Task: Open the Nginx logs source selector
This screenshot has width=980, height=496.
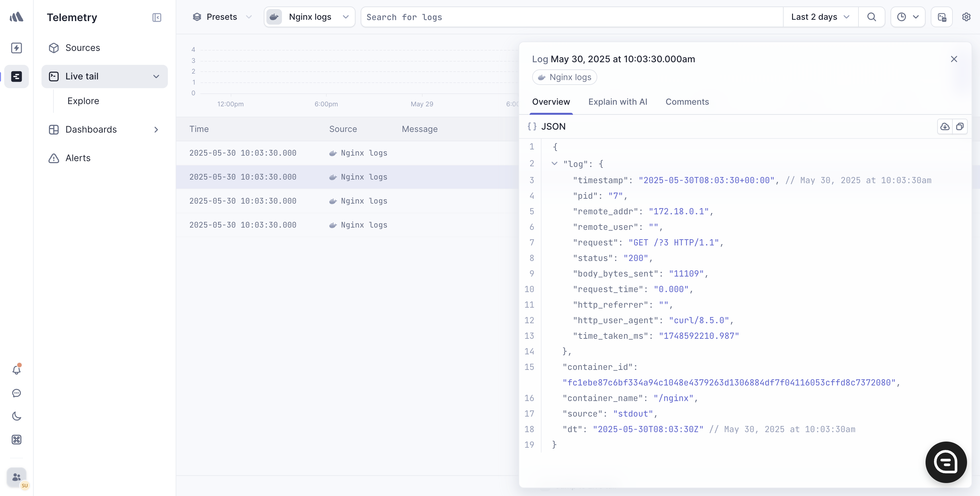Action: (309, 17)
